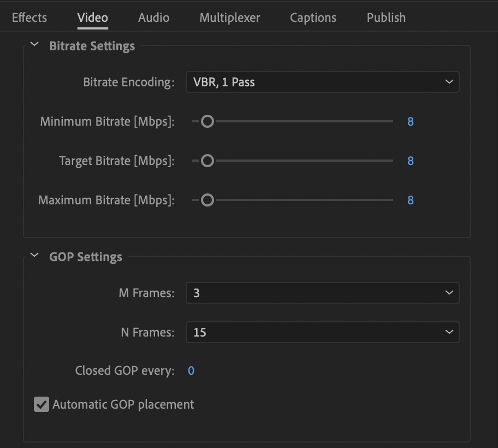This screenshot has width=498, height=448.
Task: Edit the Minimum Bitrate value of 8
Action: pyautogui.click(x=411, y=121)
